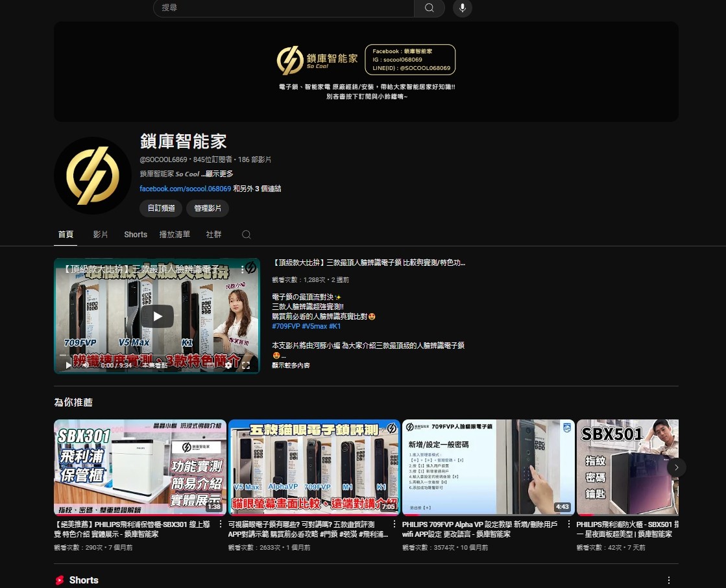726x588 pixels.
Task: Open the SBX301 飛利浦保管櫃 thumbnail
Action: 140,467
